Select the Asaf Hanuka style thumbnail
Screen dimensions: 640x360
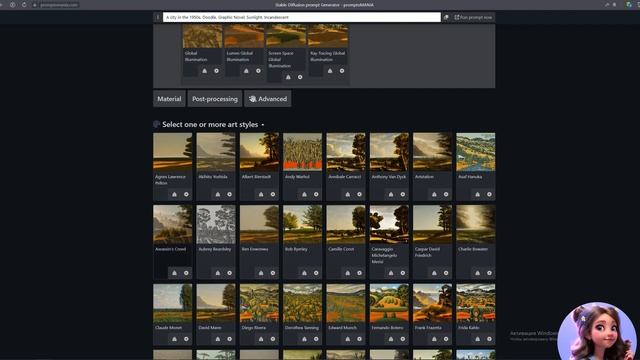476,151
